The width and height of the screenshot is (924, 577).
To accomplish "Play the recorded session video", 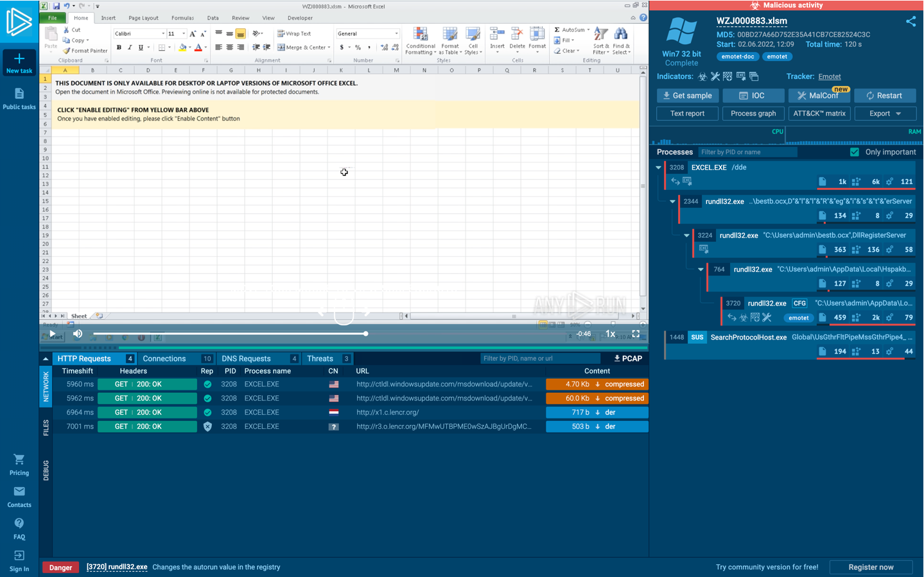I will pyautogui.click(x=53, y=334).
